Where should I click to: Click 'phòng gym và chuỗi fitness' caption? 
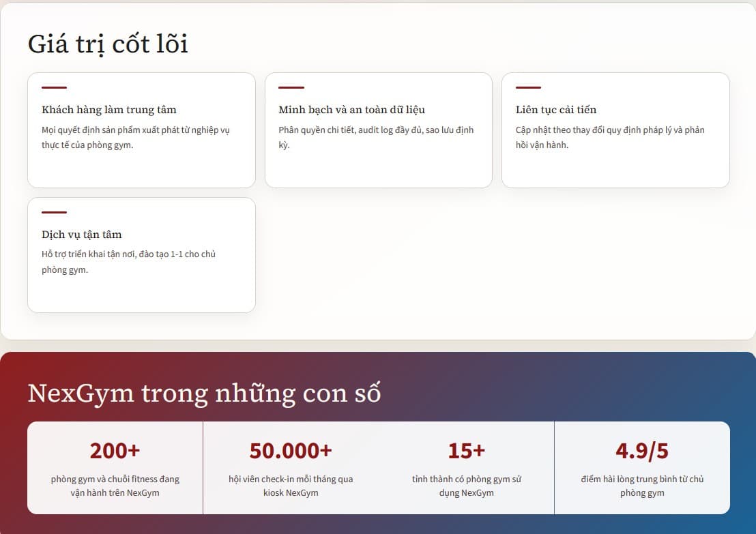115,486
